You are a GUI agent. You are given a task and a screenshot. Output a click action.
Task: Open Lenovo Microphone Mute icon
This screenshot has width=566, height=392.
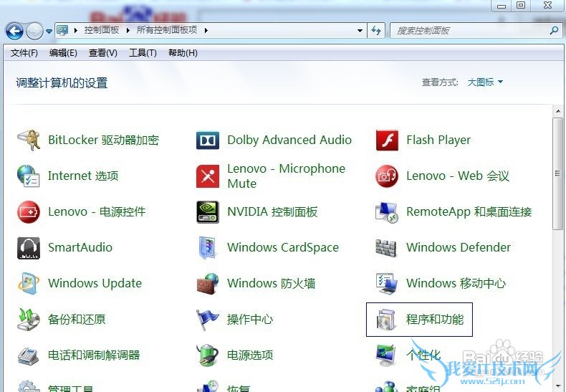point(208,176)
